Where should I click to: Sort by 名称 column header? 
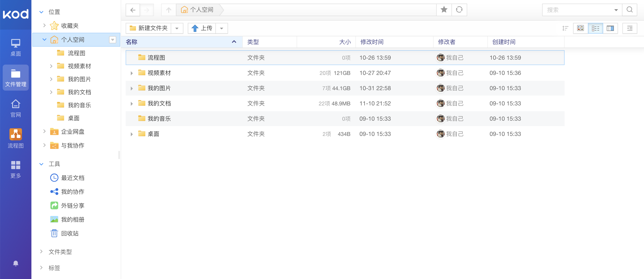point(182,42)
